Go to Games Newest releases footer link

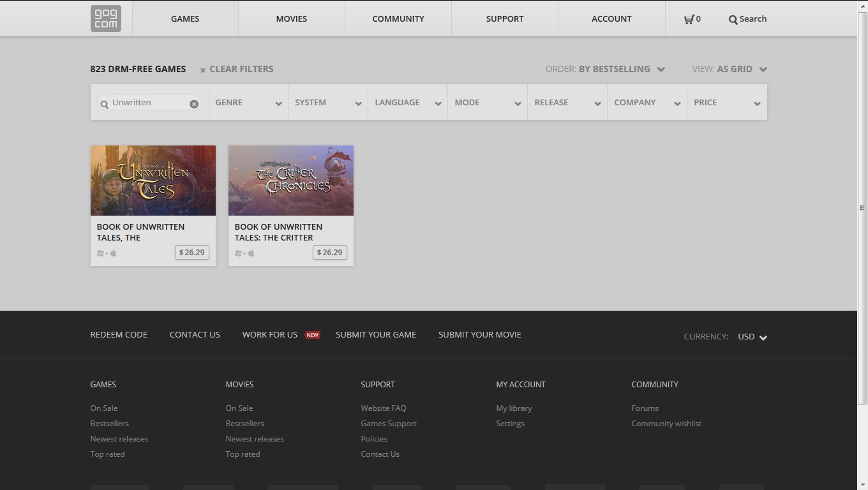coord(119,439)
